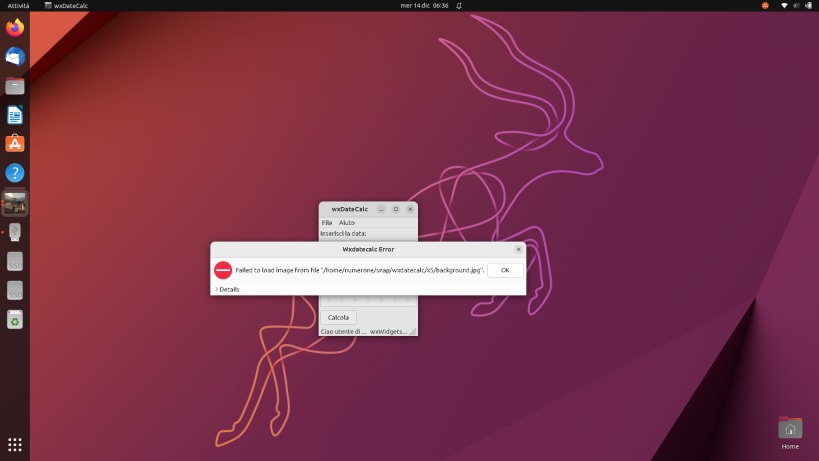Launch Thunderbird mail from the dock
Screen dimensions: 819x461
[15, 56]
